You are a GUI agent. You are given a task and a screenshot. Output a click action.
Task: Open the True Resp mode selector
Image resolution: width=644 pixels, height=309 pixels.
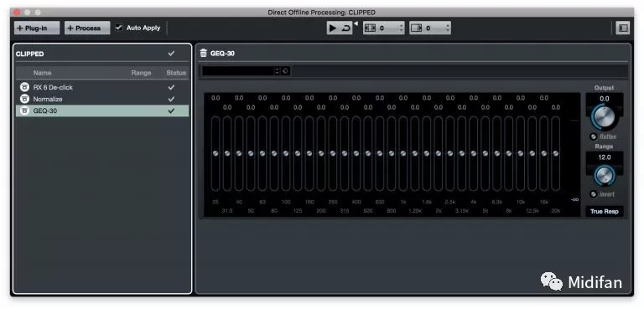[604, 212]
